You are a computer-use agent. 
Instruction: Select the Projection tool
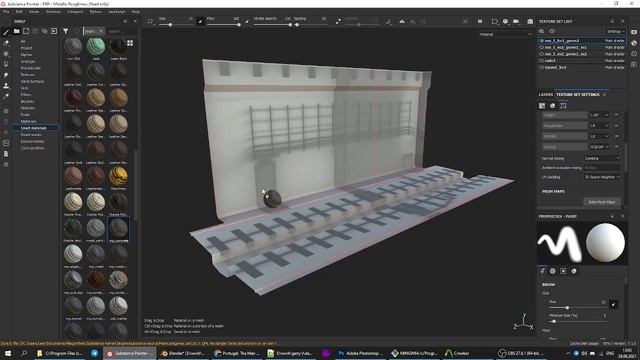(6, 53)
